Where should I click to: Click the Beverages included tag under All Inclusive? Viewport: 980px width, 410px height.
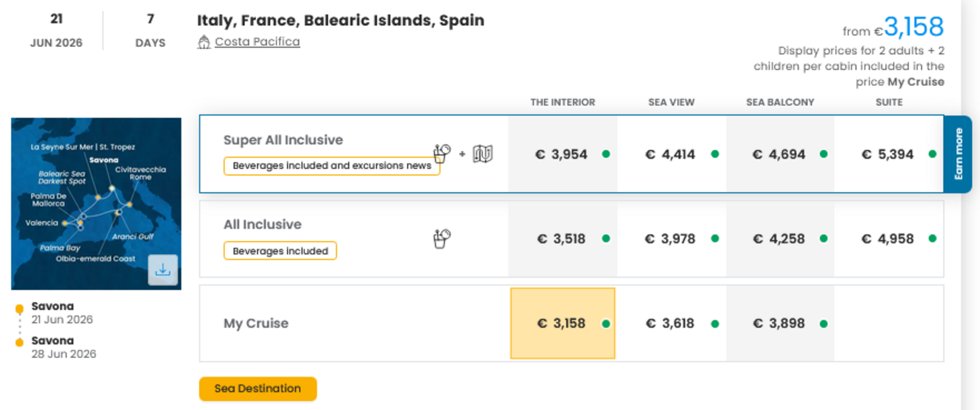(280, 251)
